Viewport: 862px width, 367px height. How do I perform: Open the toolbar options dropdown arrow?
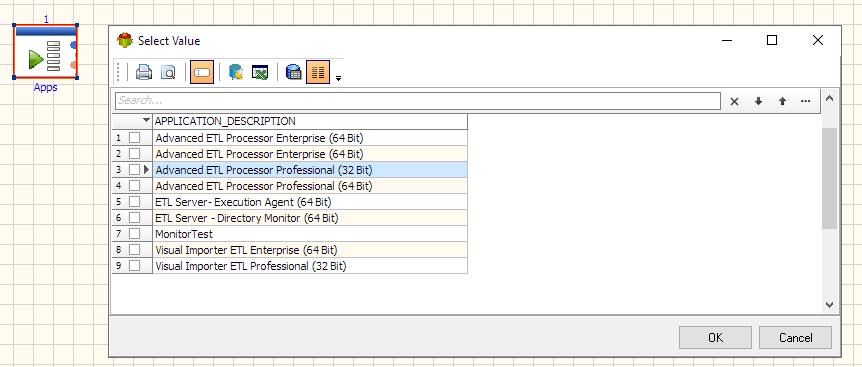[x=338, y=78]
